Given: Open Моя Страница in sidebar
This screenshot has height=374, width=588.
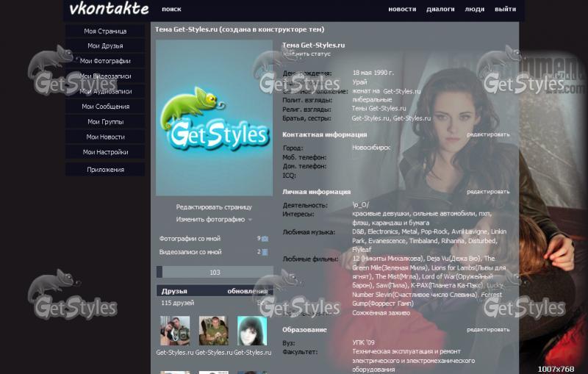Looking at the screenshot, I should [105, 31].
